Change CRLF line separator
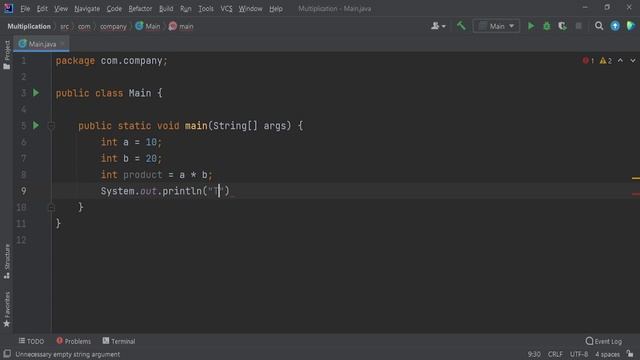 555,354
